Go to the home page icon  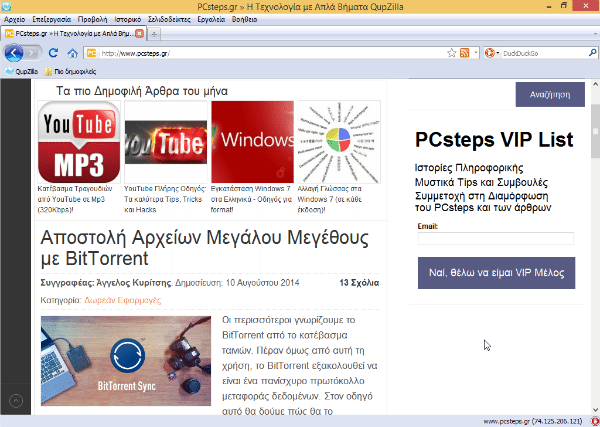(x=73, y=53)
